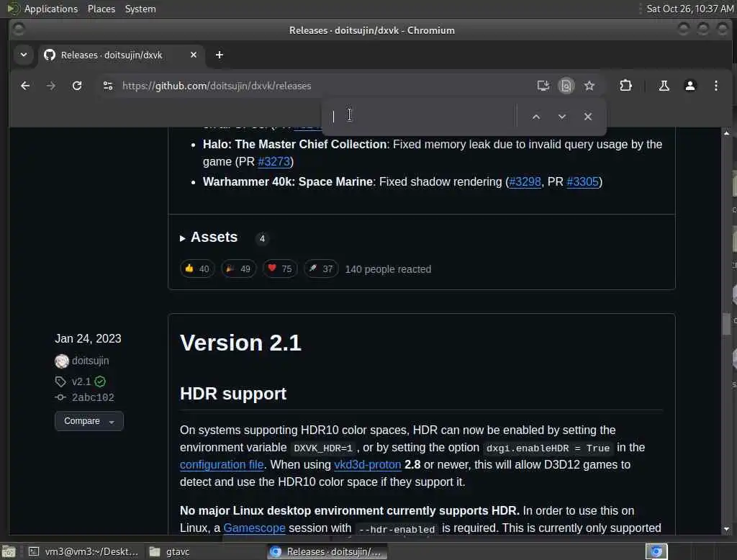This screenshot has width=737, height=560.
Task: Expand the Assets section
Action: point(209,237)
